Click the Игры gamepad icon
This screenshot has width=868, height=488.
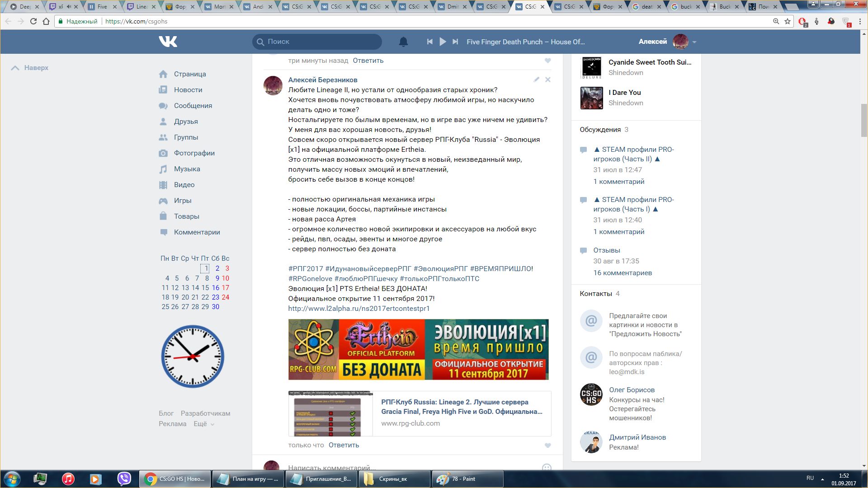coord(163,201)
